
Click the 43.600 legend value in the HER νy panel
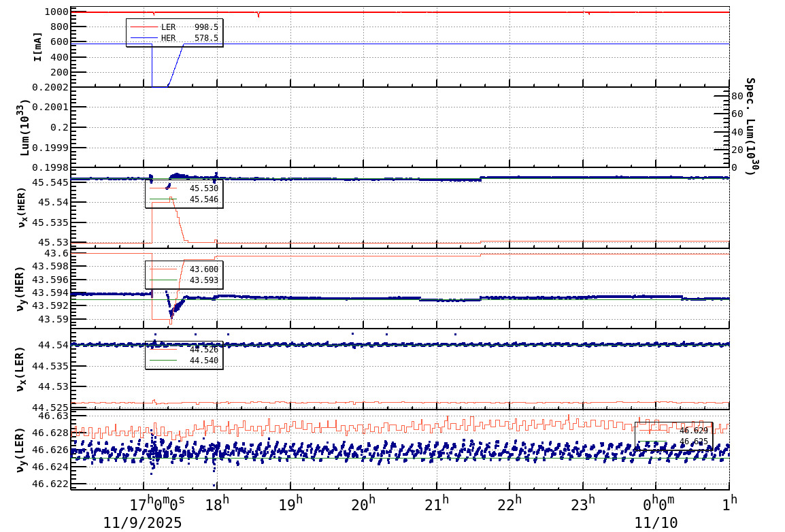(203, 269)
